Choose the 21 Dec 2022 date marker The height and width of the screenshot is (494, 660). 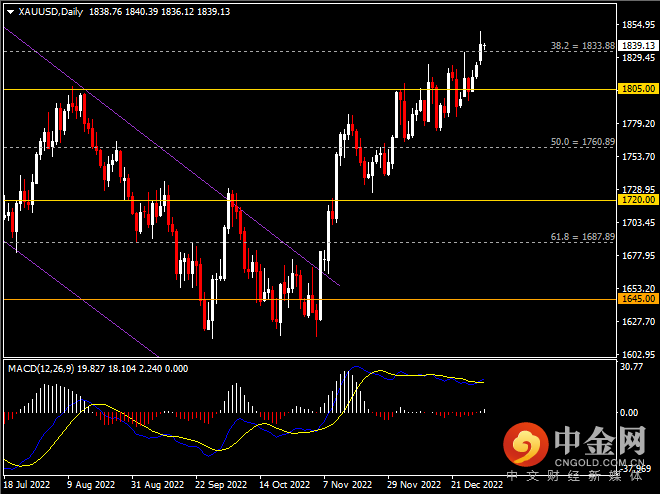pyautogui.click(x=474, y=485)
